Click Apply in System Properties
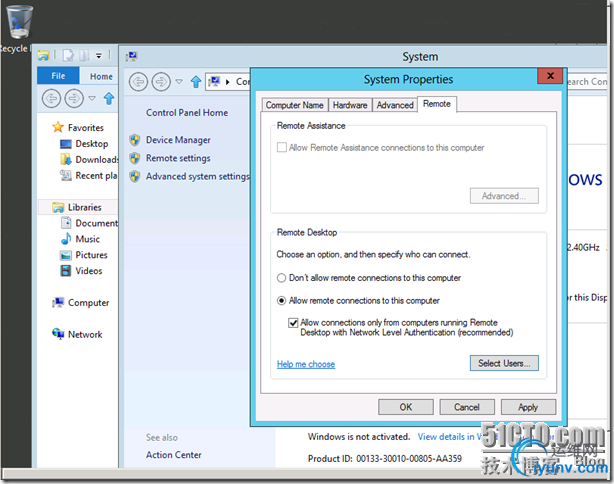Image resolution: width=614 pixels, height=484 pixels. [x=528, y=407]
